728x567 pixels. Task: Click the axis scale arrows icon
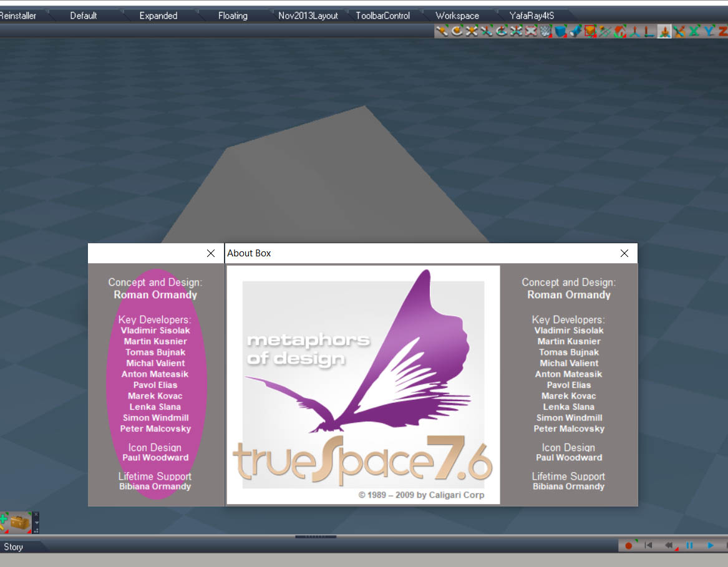point(517,31)
